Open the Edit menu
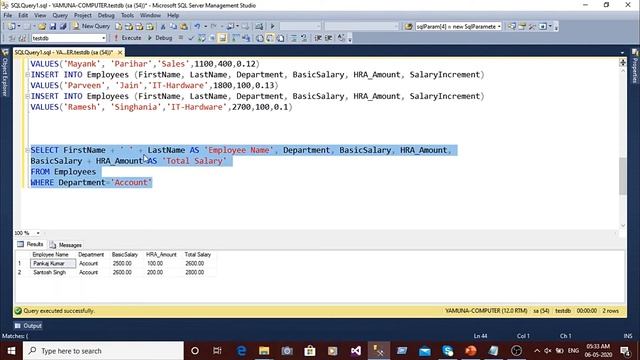Screen dimensions: 640x360 pos(23,16)
